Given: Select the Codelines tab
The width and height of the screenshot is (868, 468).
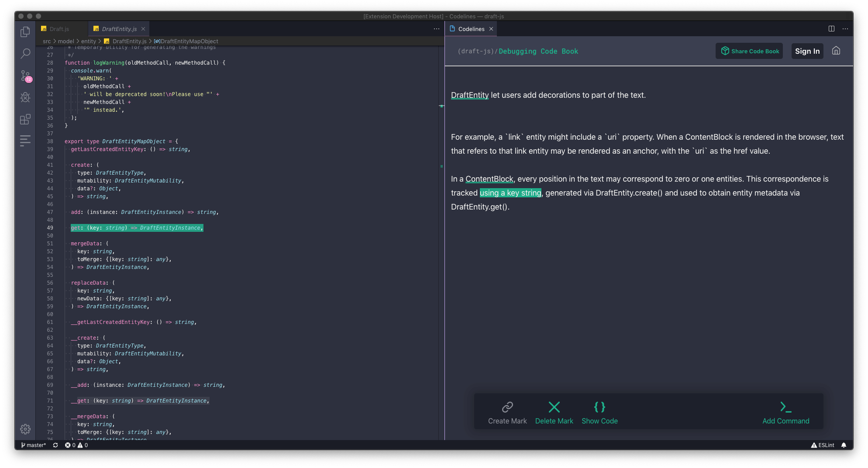Looking at the screenshot, I should point(471,28).
